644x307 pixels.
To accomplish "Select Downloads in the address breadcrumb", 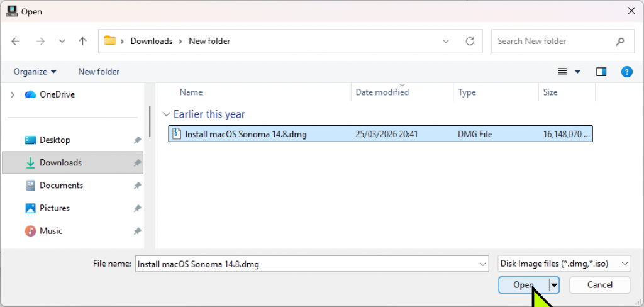I will point(152,41).
